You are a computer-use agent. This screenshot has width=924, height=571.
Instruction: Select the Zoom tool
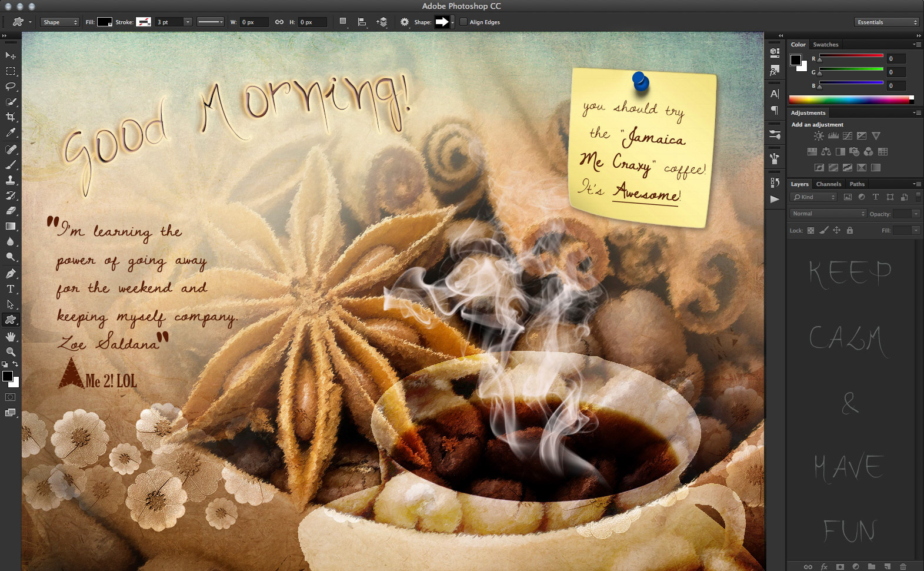tap(11, 352)
